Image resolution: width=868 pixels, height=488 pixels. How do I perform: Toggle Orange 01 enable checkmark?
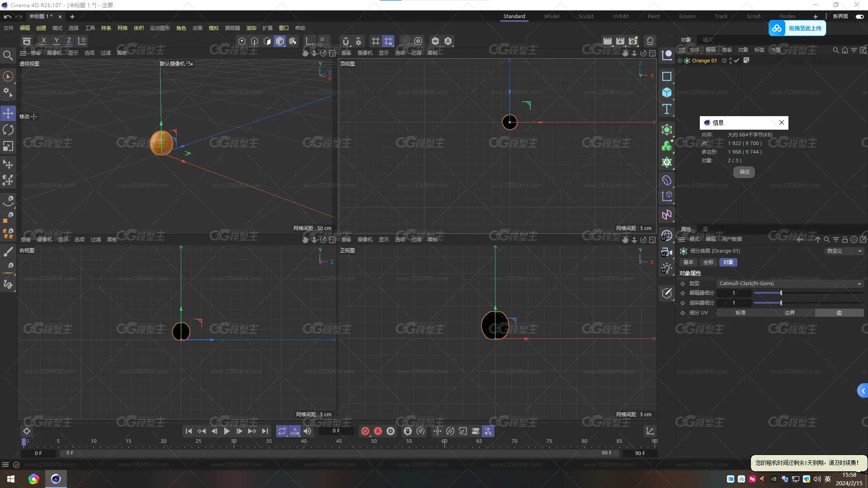[x=737, y=61]
